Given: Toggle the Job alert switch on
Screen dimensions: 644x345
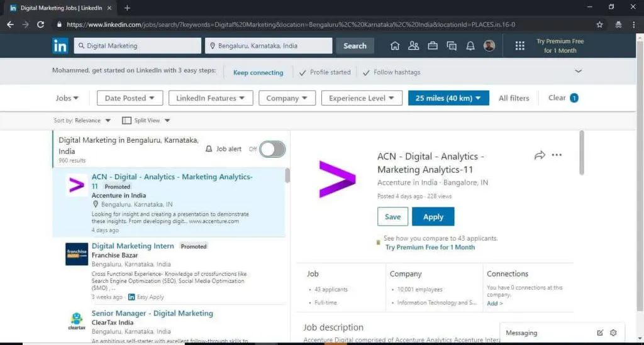Looking at the screenshot, I should [272, 150].
